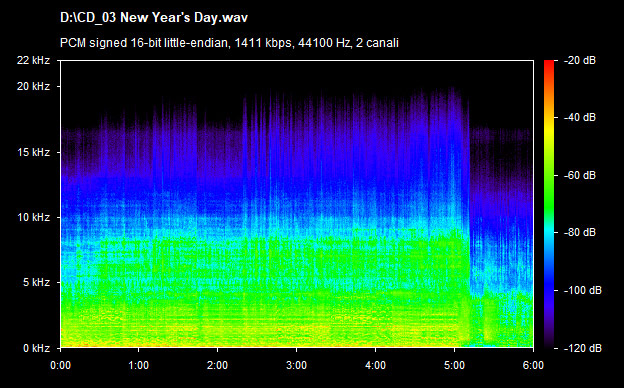Select the 6:00 time marker
624x388 pixels.
click(533, 365)
